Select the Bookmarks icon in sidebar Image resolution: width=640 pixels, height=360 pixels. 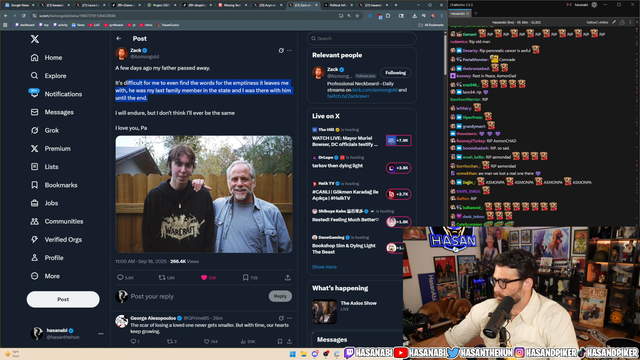(35, 185)
